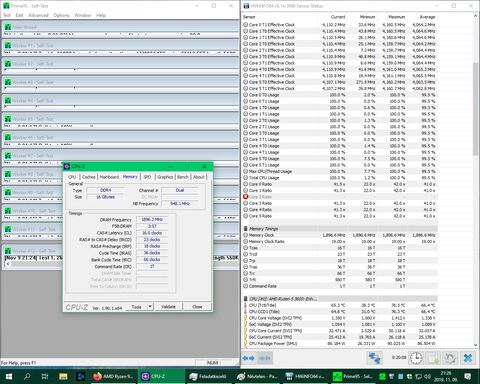The image size is (480, 384).
Task: Click CPU-Z title bar logo icon
Action: (67, 166)
